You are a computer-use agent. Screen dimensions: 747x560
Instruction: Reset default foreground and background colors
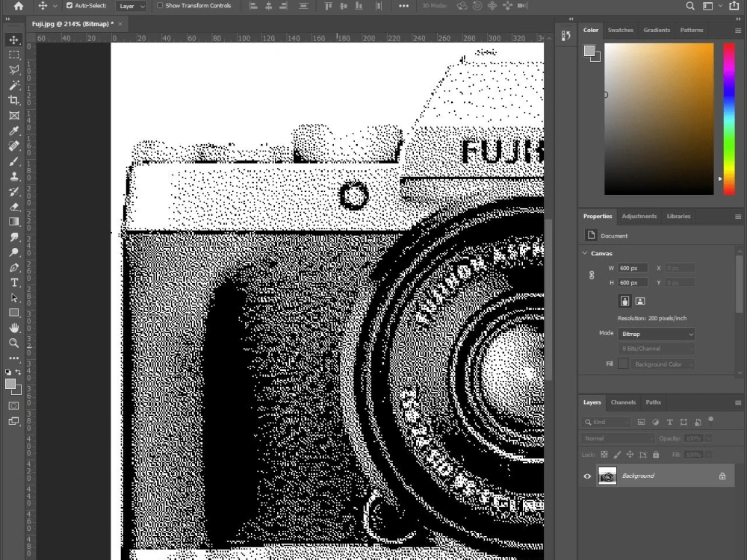tap(8, 372)
